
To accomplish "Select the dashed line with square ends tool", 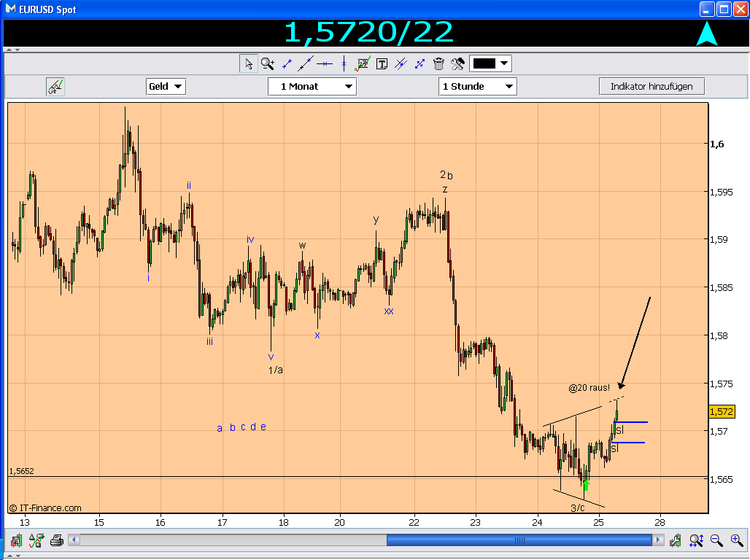I will point(420,63).
